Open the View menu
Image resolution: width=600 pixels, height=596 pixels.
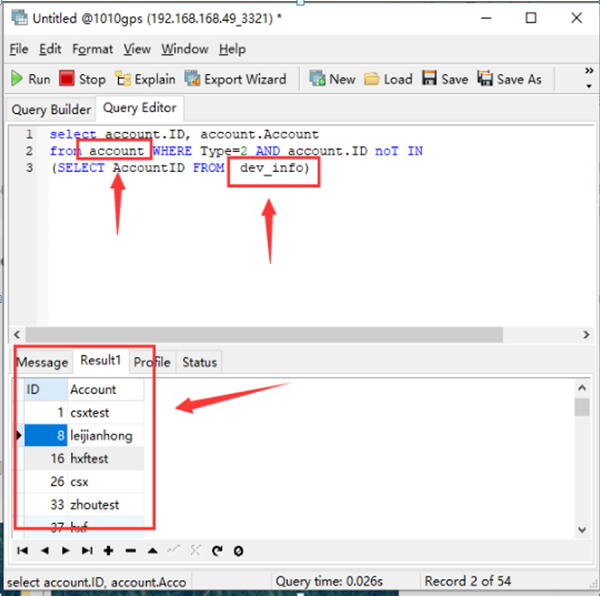pos(137,49)
